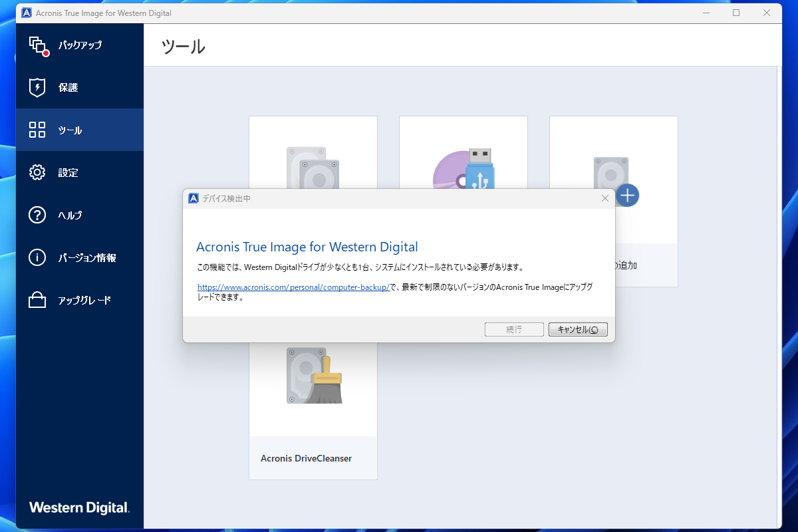Viewport: 798px width, 532px height.
Task: Select the 保護 shield icon in the sidebar
Action: (38, 87)
